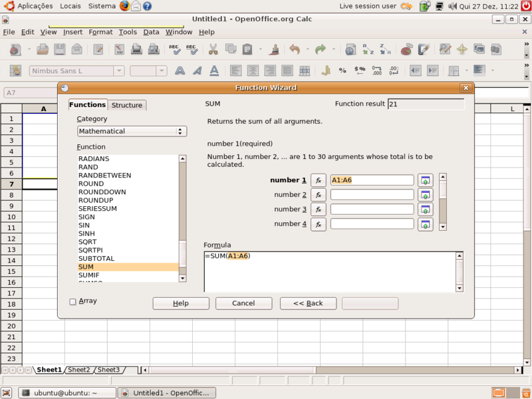Click the Italic formatting icon
Image resolution: width=532 pixels, height=399 pixels.
click(x=197, y=70)
